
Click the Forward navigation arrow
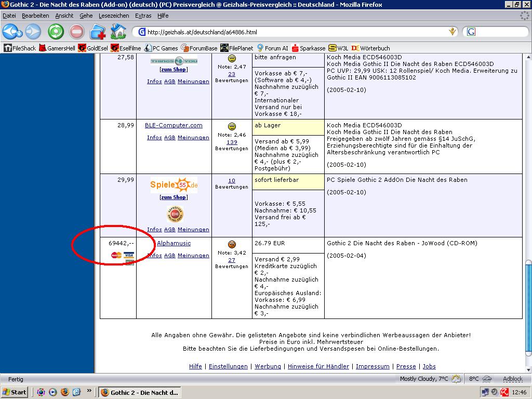click(x=33, y=32)
